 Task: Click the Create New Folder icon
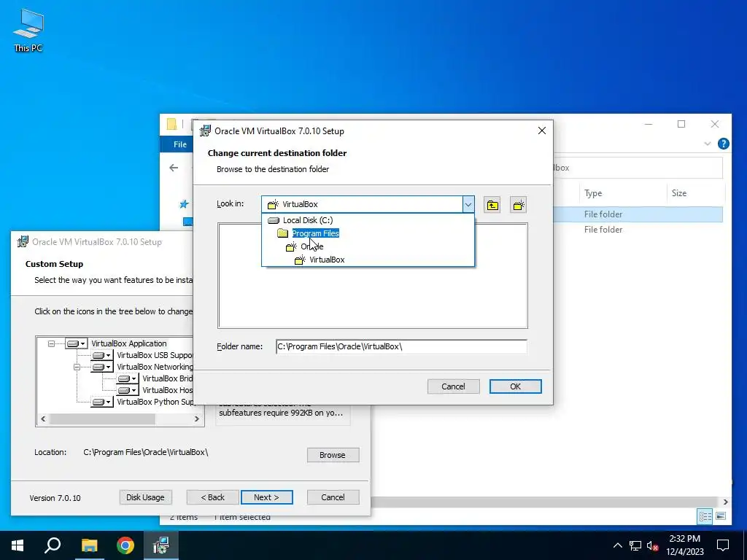point(519,205)
